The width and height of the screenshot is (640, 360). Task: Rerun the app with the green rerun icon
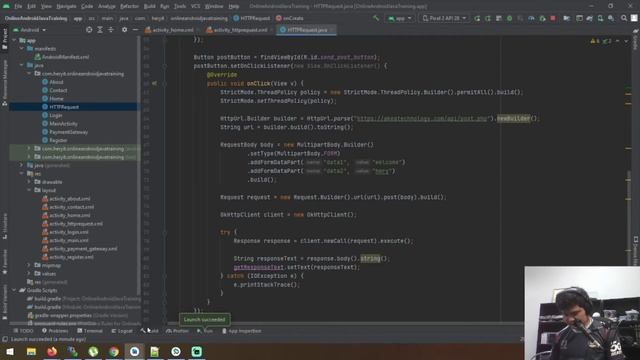click(477, 18)
